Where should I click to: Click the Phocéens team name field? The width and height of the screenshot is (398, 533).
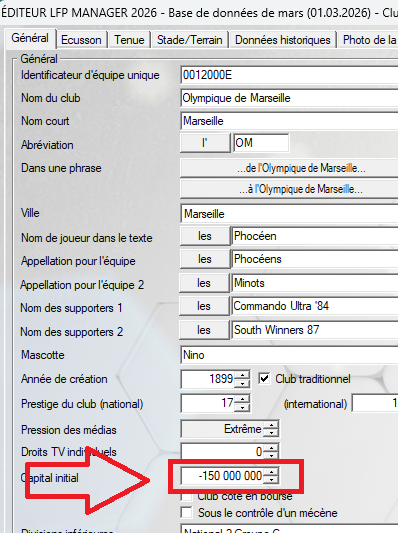coord(315,259)
